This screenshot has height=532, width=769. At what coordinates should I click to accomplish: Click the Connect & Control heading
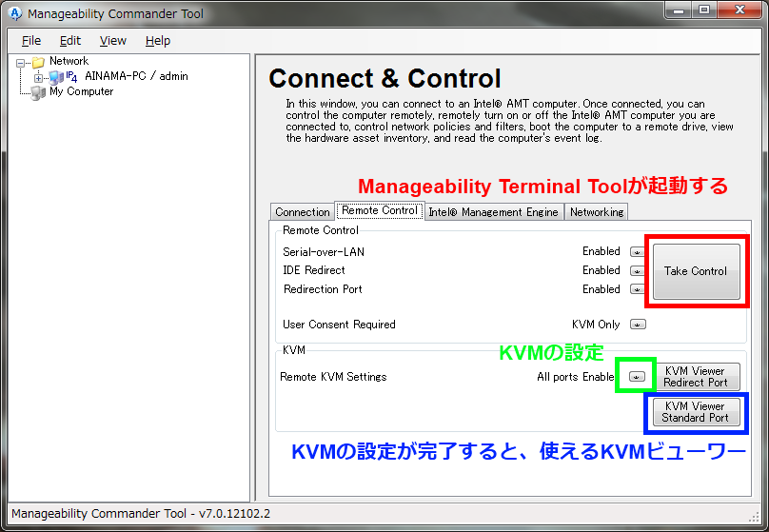[x=385, y=78]
